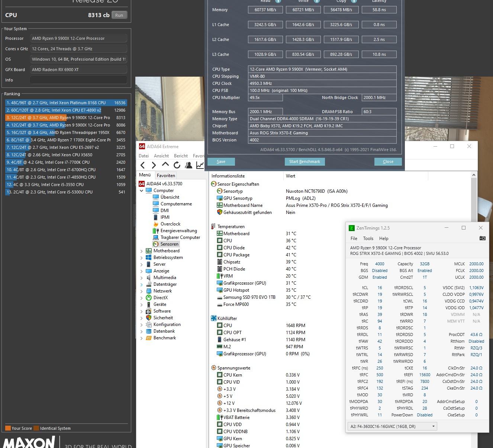The image size is (493, 448).
Task: Expand the Konfiguration tree node
Action: [x=141, y=325]
